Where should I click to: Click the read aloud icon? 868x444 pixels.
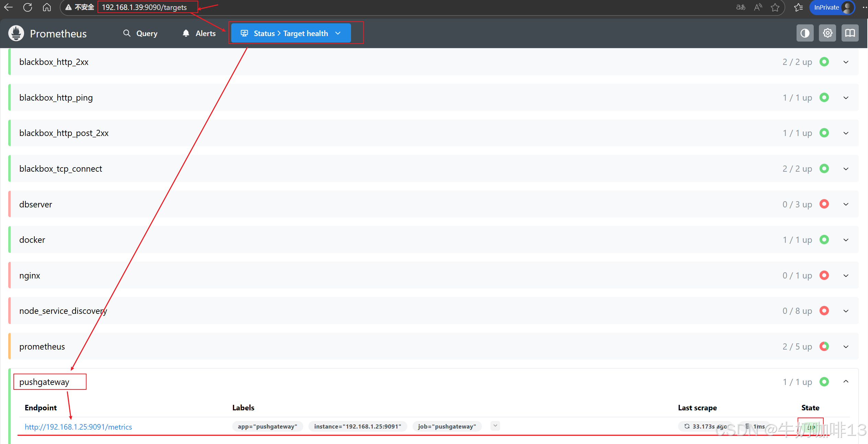(758, 7)
